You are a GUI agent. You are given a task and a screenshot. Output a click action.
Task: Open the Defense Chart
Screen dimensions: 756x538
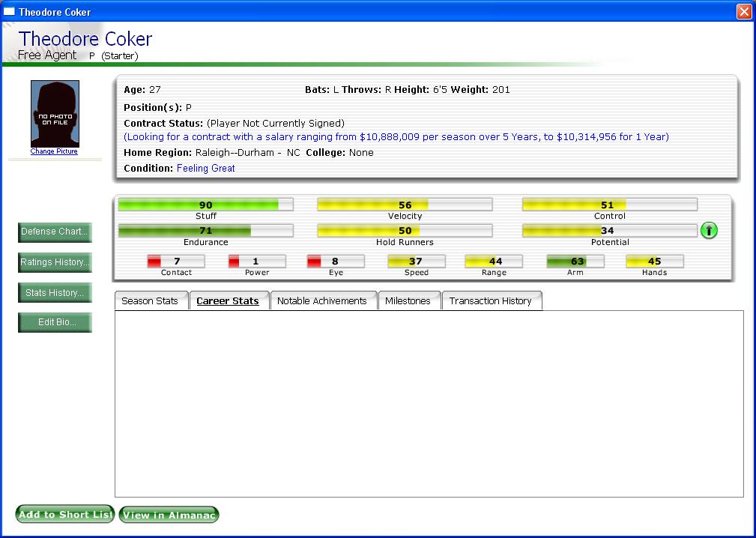point(55,232)
